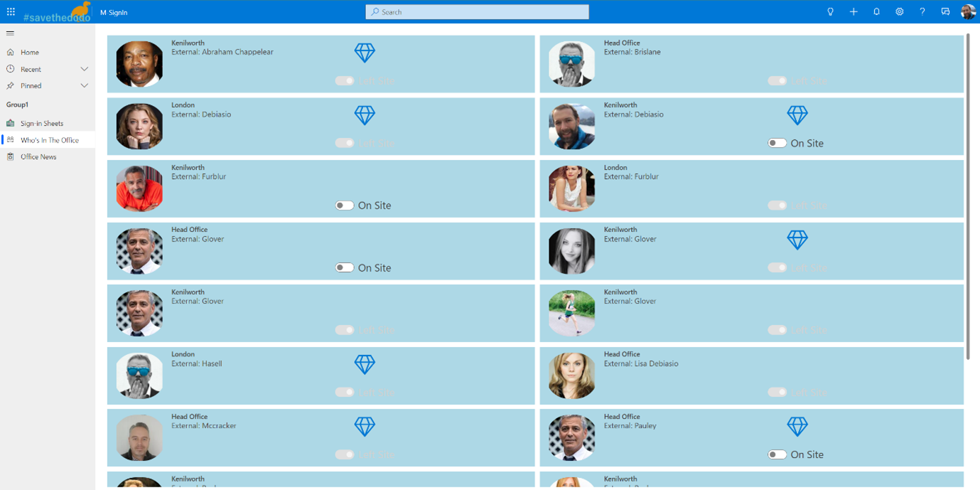The width and height of the screenshot is (980, 490).
Task: Open the app launcher waffle menu
Action: (11, 11)
